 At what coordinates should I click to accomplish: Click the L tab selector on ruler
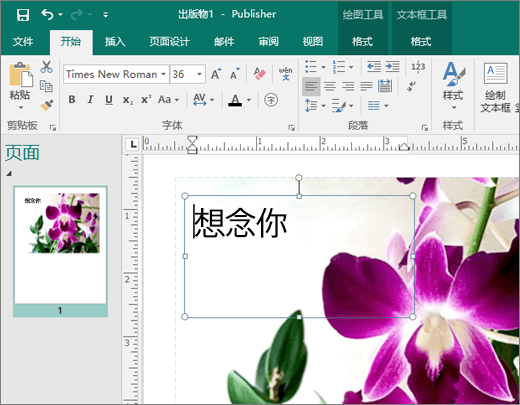[133, 144]
